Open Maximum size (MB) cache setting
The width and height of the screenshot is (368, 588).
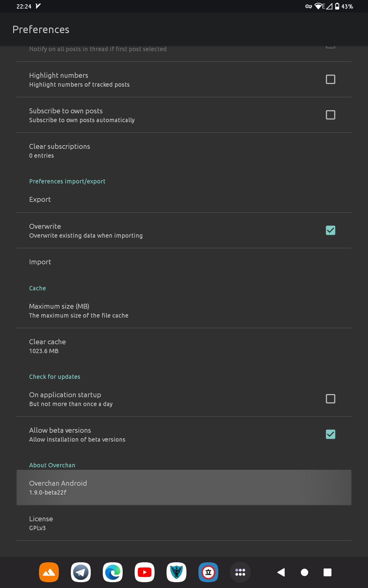(184, 311)
